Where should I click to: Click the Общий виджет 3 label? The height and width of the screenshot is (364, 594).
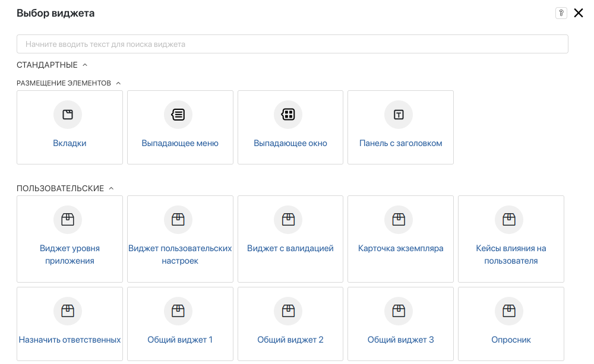[x=400, y=340]
